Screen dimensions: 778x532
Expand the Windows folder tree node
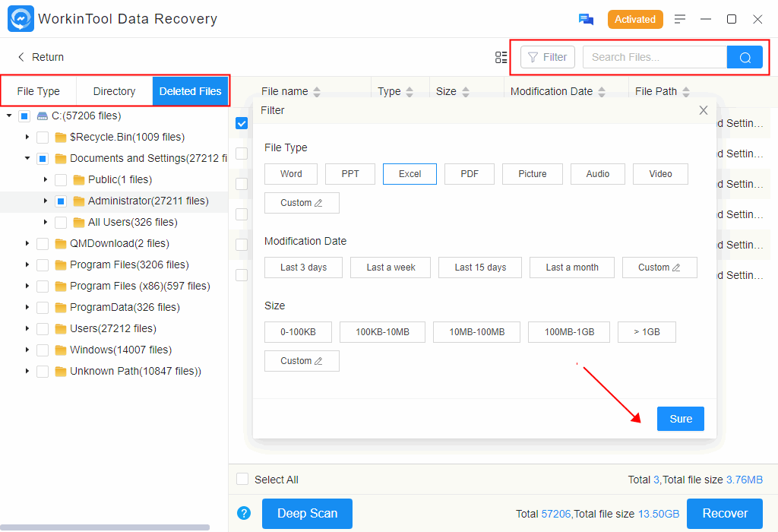click(x=27, y=350)
